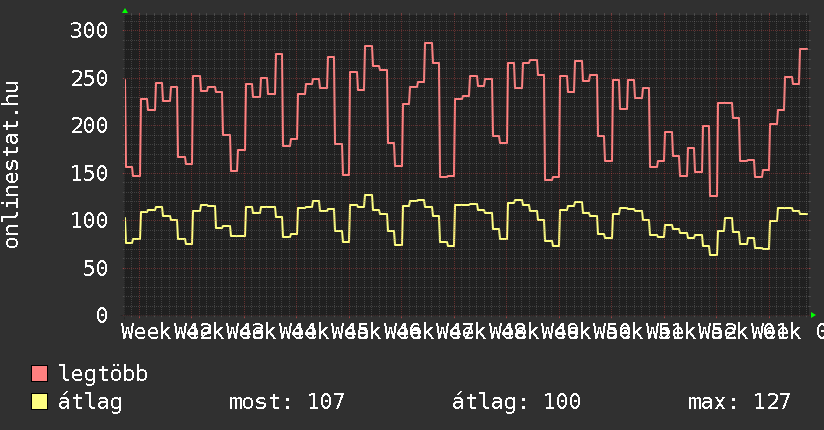Click the red legtöbb legend swatch
This screenshot has width=824, height=430.
click(x=40, y=374)
